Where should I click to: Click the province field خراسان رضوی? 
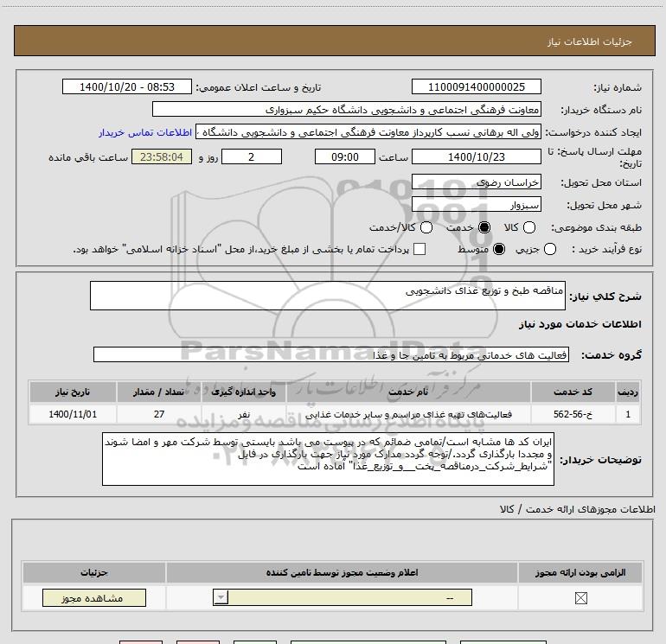pos(476,182)
